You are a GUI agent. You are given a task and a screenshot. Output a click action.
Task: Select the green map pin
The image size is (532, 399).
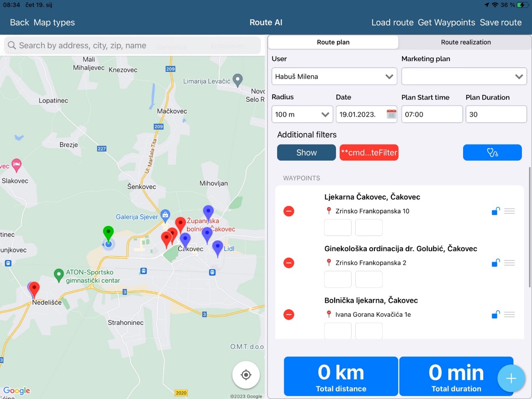tap(108, 234)
